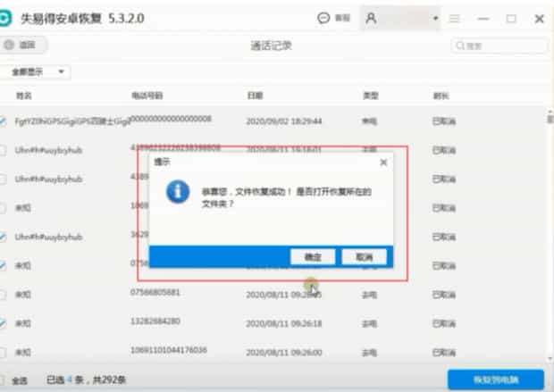Uncheck the box for number 13282684280
Image resolution: width=554 pixels, height=392 pixels.
tap(3, 323)
